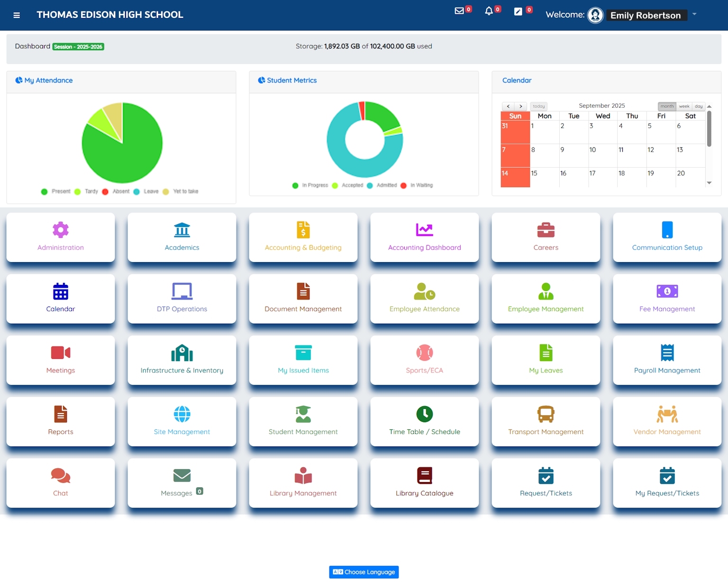
Task: Click the today button on the calendar
Action: [x=538, y=106]
